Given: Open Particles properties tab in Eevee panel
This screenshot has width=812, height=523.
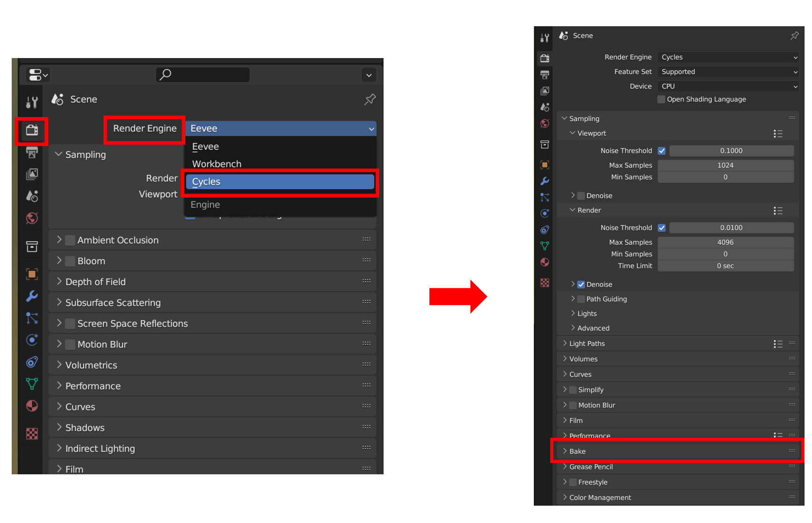Looking at the screenshot, I should coord(32,318).
